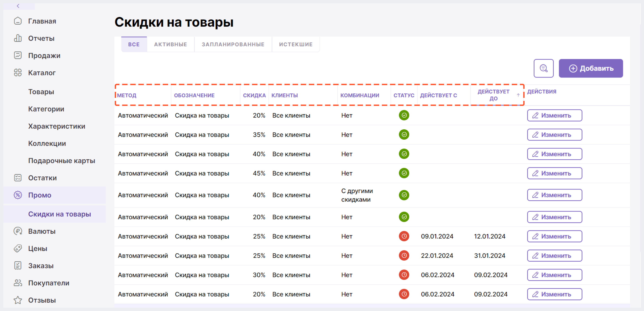Image resolution: width=644 pixels, height=311 pixels.
Task: Open Характеристики in the sidebar
Action: pyautogui.click(x=57, y=126)
